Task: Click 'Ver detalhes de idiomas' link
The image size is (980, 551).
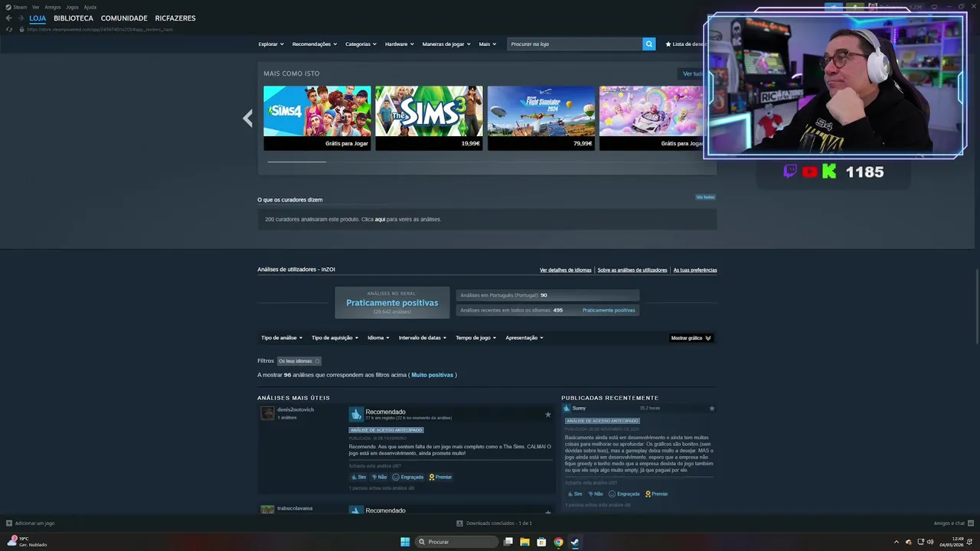Action: (566, 270)
